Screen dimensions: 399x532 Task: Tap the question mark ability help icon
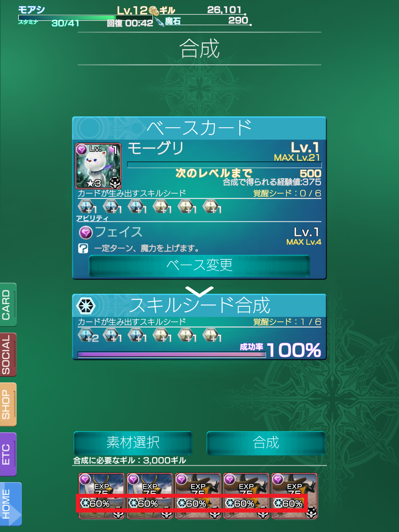83,248
